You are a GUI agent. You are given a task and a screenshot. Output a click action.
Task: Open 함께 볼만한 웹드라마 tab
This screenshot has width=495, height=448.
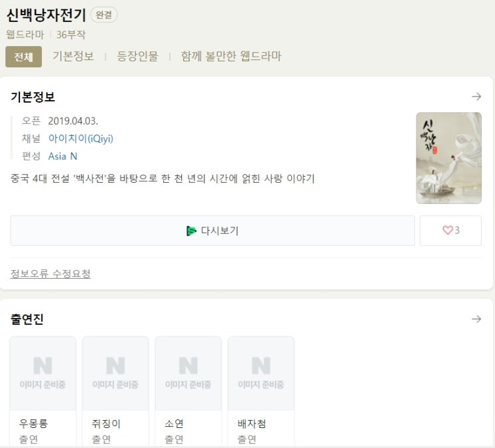(231, 57)
